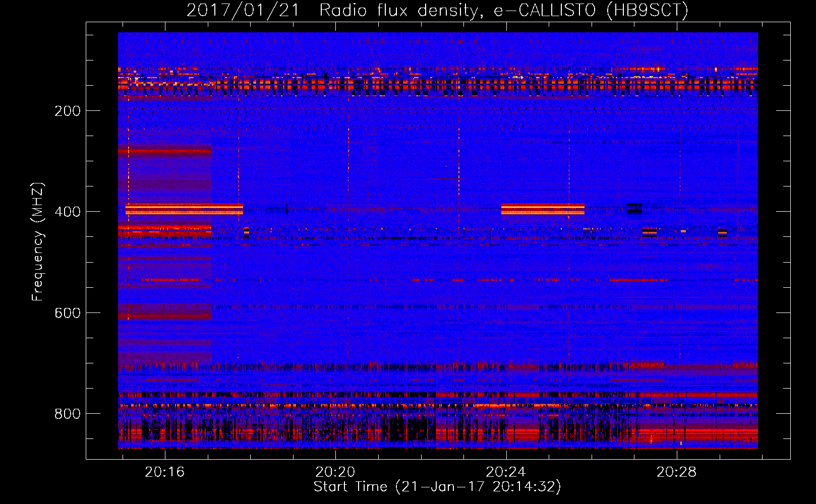Click the 20:20 time tick label

[x=335, y=472]
